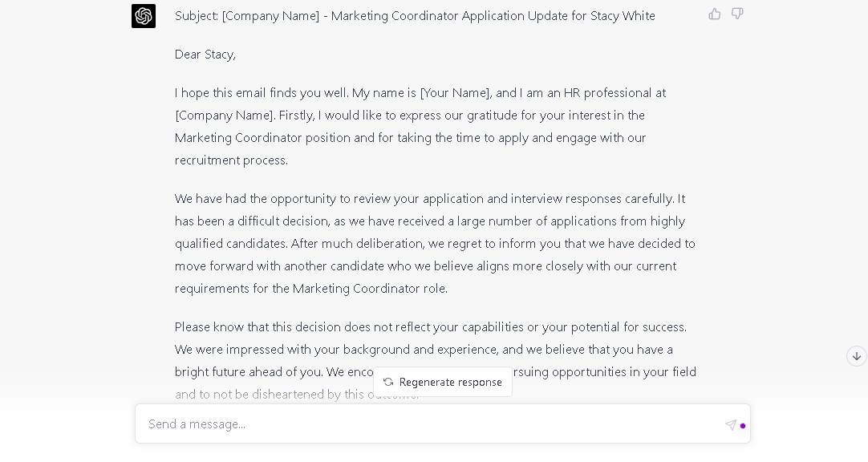Click the Subject line of the email
868x462 pixels.
click(416, 16)
